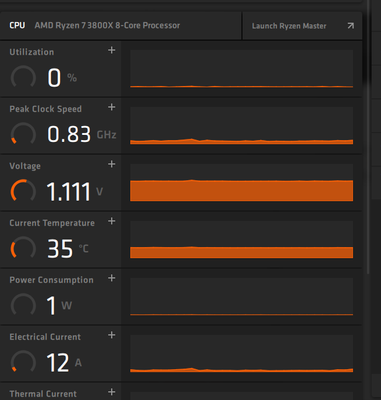Click the Peak Clock Speed history graph

[242, 126]
